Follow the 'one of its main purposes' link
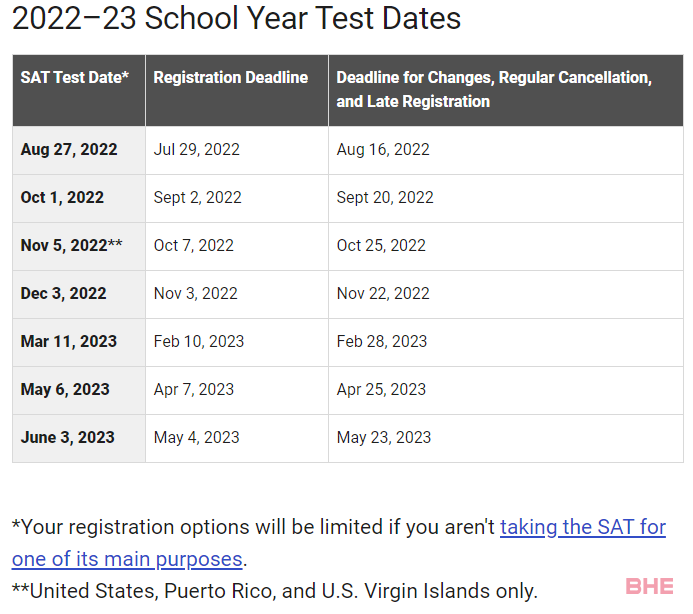The width and height of the screenshot is (693, 614). point(127,559)
